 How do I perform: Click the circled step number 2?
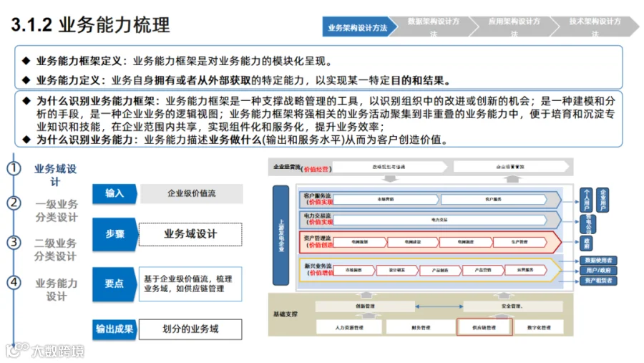tap(14, 203)
